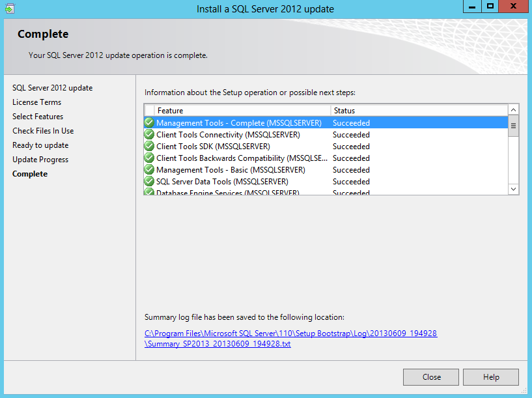Click the Status column header
The image size is (532, 398).
419,110
